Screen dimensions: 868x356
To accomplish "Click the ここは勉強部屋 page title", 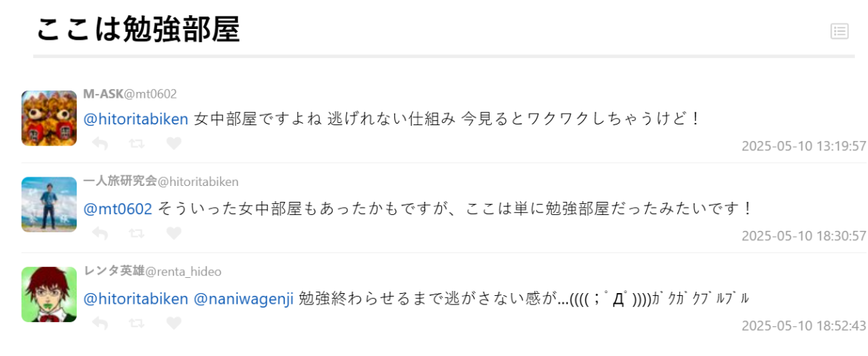I will pos(137,29).
